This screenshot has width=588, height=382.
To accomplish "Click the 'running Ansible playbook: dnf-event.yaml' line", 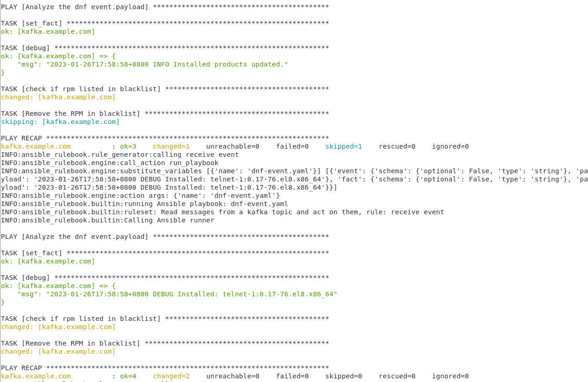I will [x=144, y=204].
